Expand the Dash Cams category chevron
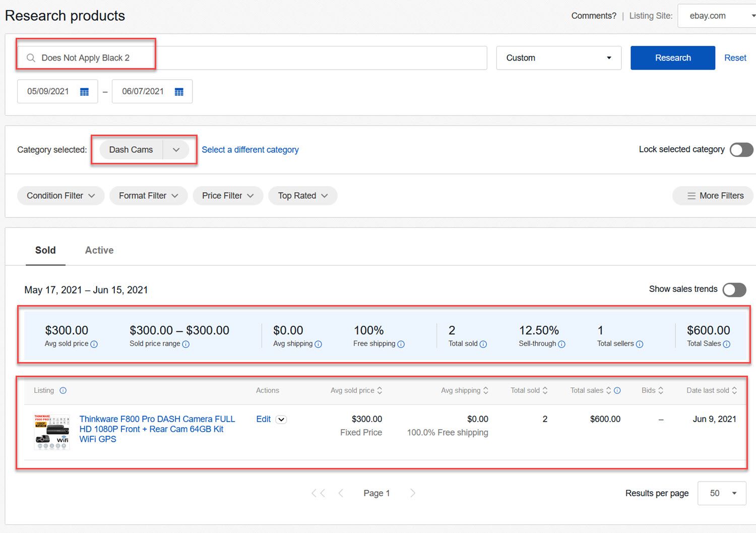This screenshot has width=756, height=533. (x=176, y=150)
